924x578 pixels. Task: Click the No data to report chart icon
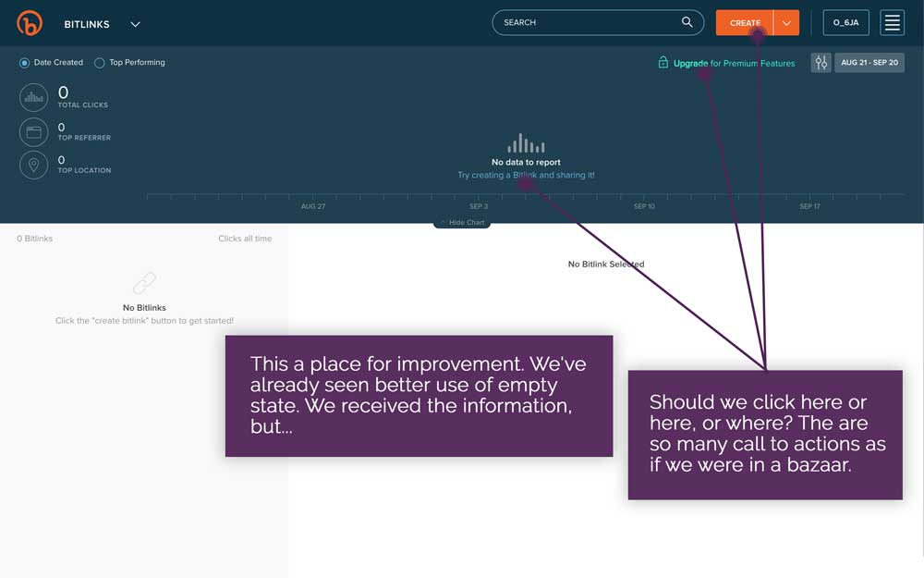tap(526, 143)
